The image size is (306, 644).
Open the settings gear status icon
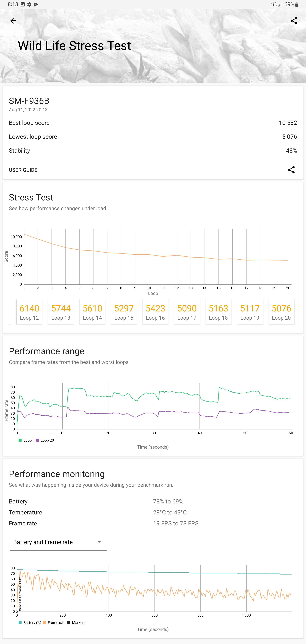pos(29,5)
